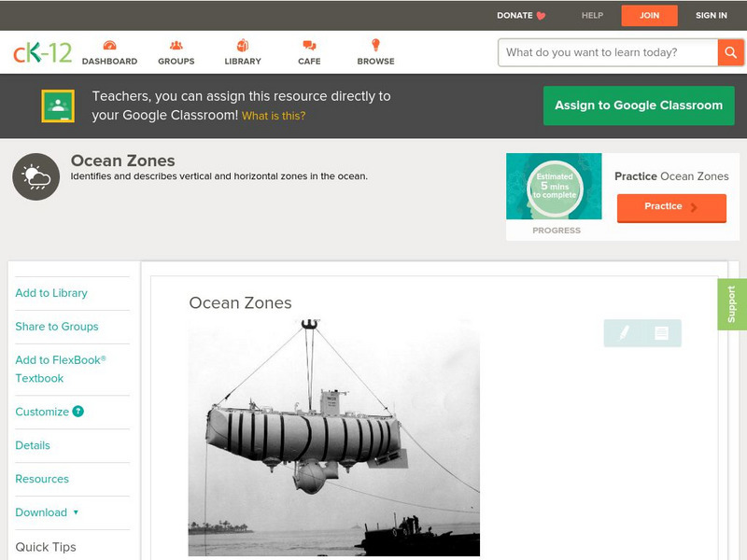The height and width of the screenshot is (560, 747).
Task: Open the Details link
Action: point(33,445)
